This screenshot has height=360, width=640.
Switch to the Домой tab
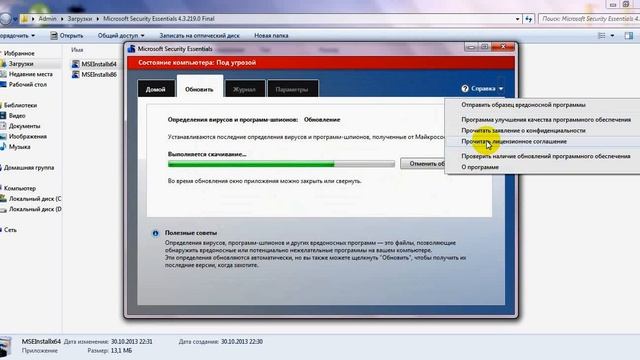[x=156, y=89]
